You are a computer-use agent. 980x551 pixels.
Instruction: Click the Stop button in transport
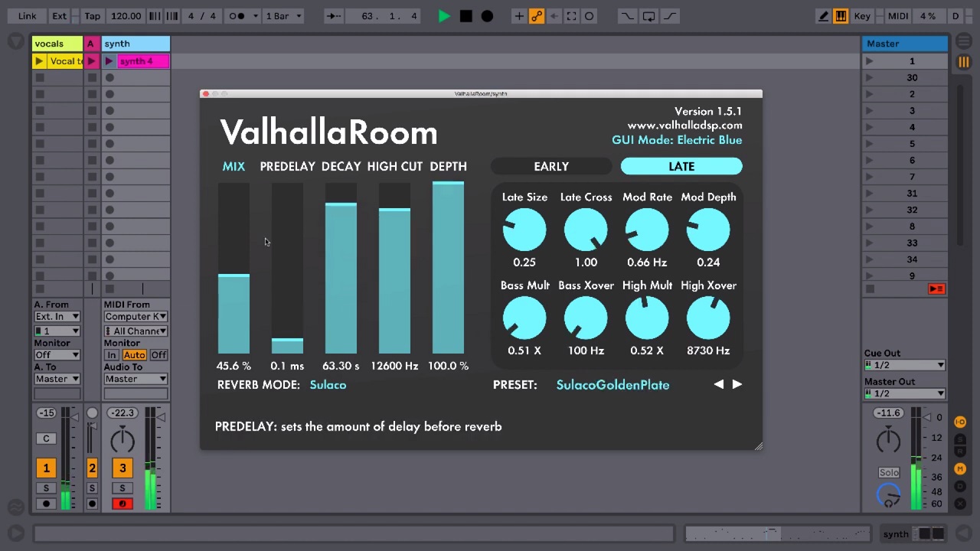[465, 16]
